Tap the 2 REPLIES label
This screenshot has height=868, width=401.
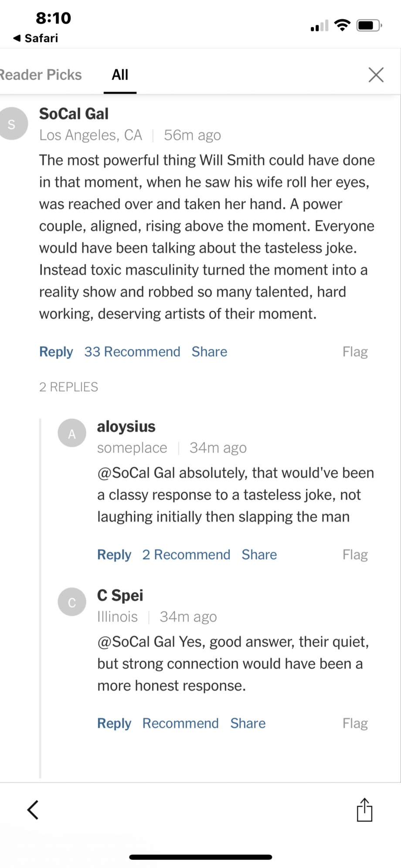(x=68, y=387)
